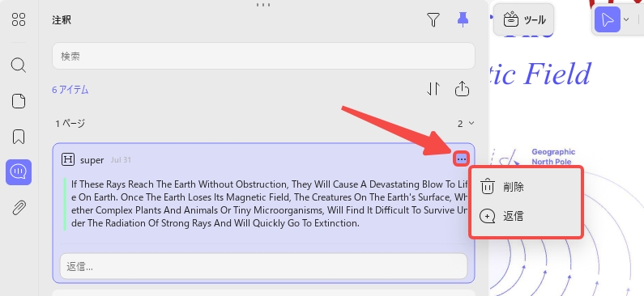Open the bookmarks panel icon
644x296 pixels.
19,137
